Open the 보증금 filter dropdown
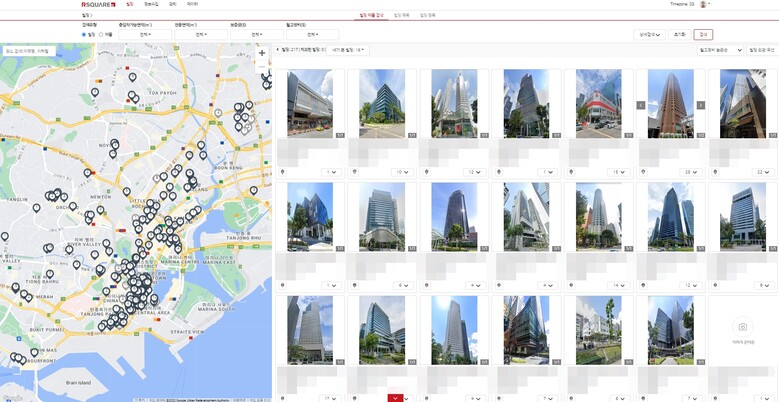Screen dimensions: 779x402 [257, 34]
